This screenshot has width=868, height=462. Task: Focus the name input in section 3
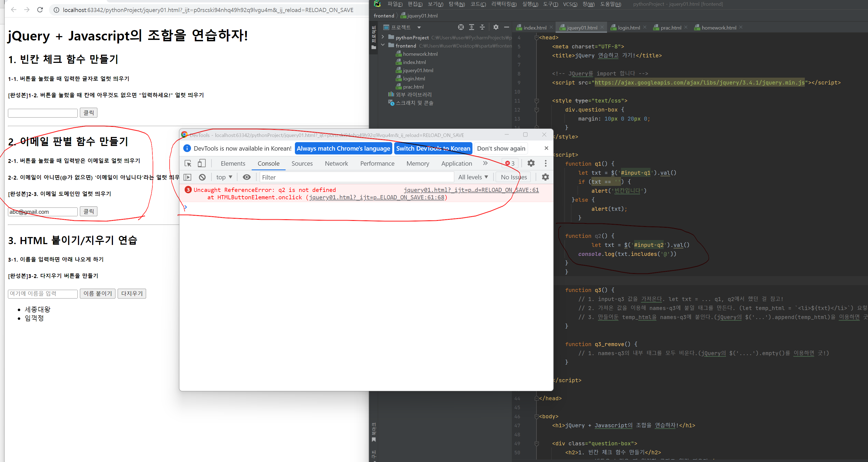pyautogui.click(x=43, y=294)
